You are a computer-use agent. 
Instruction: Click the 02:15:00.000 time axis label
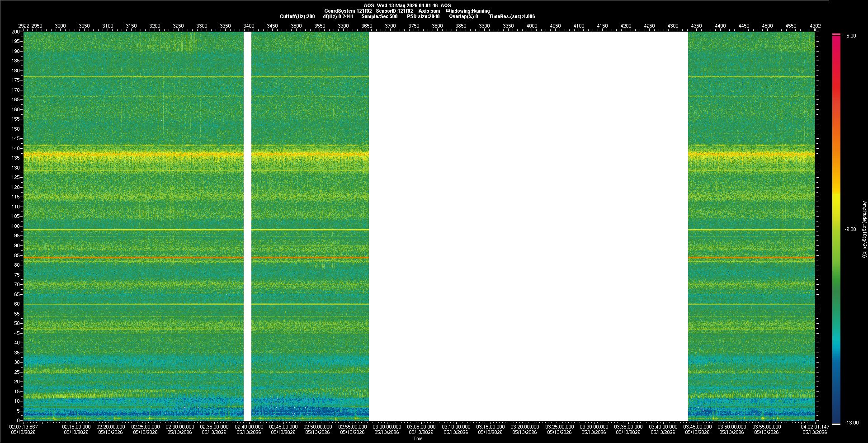pyautogui.click(x=76, y=427)
